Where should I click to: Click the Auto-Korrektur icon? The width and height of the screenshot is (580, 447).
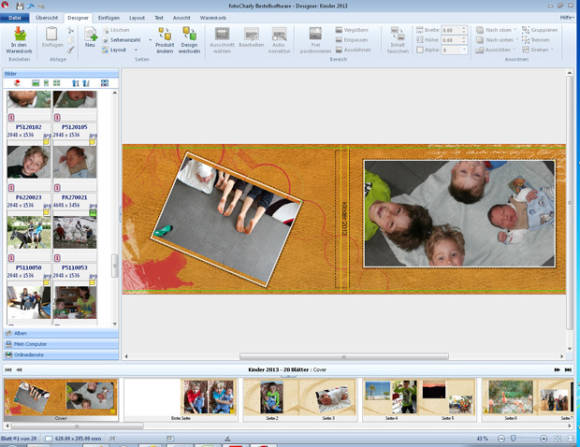click(279, 34)
